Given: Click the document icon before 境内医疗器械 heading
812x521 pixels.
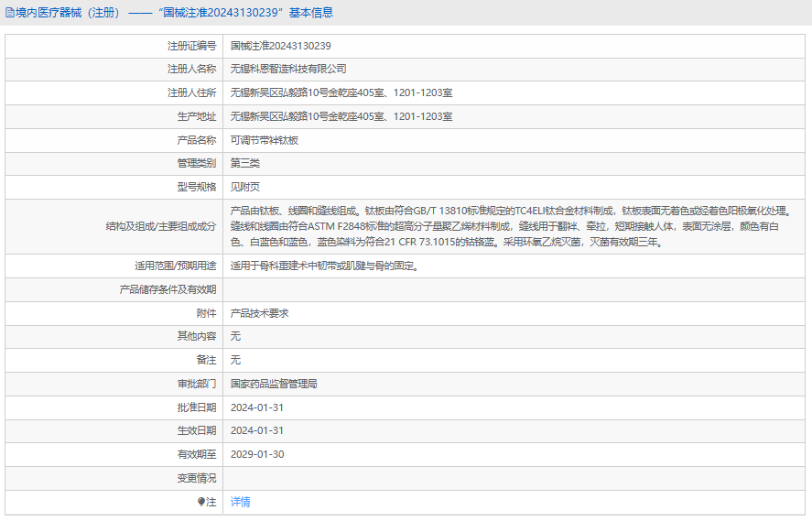Looking at the screenshot, I should 10,13.
